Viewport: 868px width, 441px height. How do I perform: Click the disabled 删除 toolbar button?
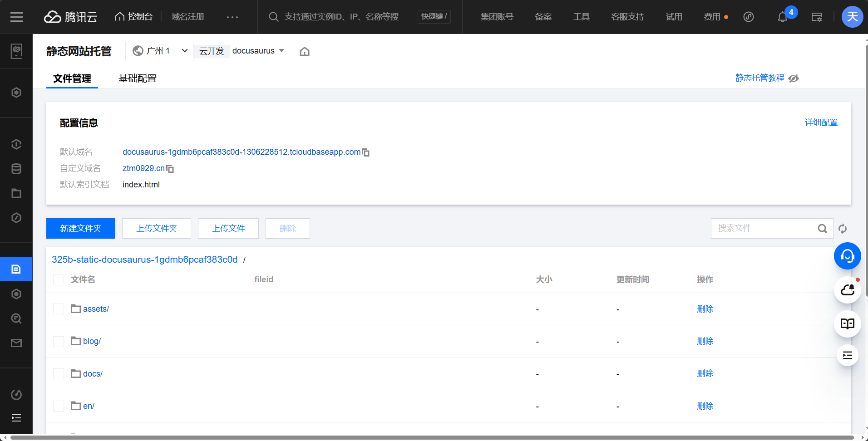[288, 228]
